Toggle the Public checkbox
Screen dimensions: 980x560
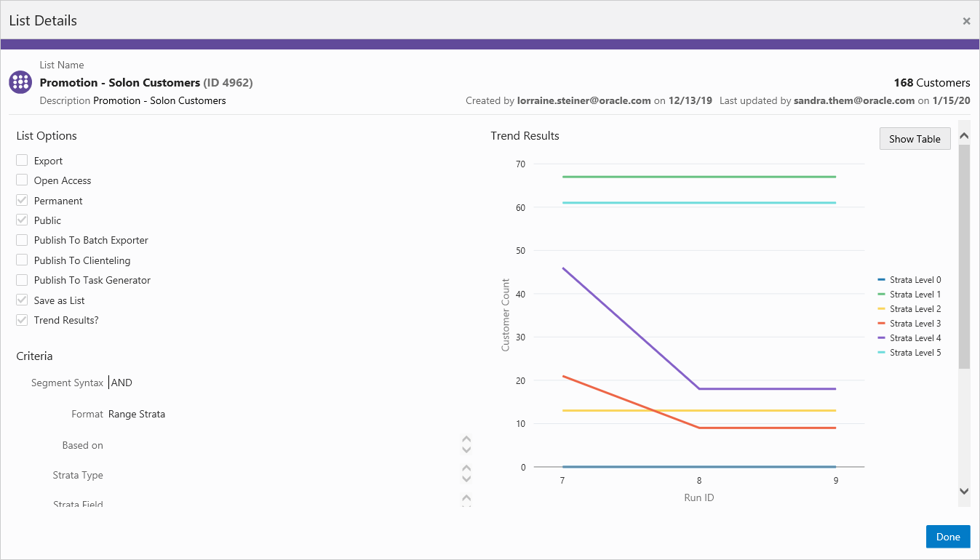(22, 220)
